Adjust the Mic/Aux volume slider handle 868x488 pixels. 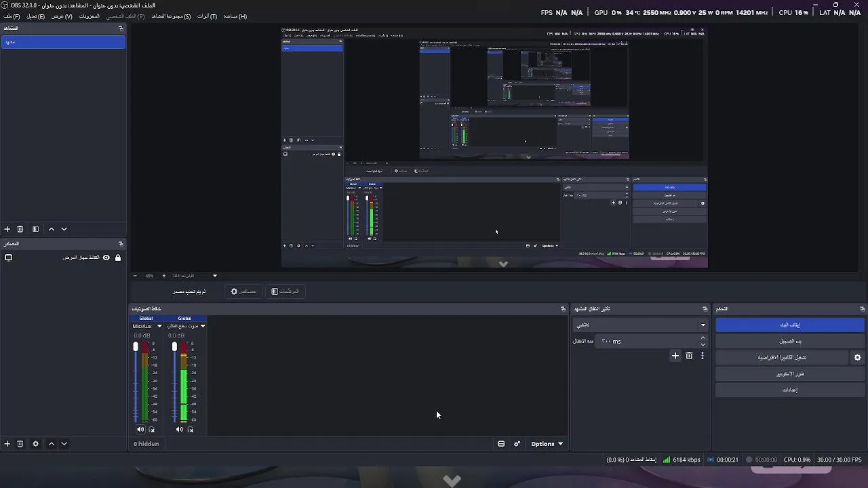point(136,347)
